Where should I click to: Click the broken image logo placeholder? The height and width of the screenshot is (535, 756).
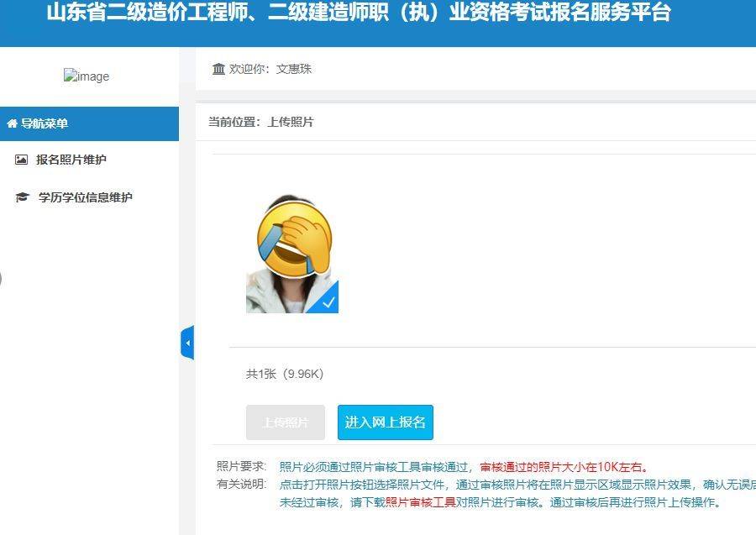[87, 76]
